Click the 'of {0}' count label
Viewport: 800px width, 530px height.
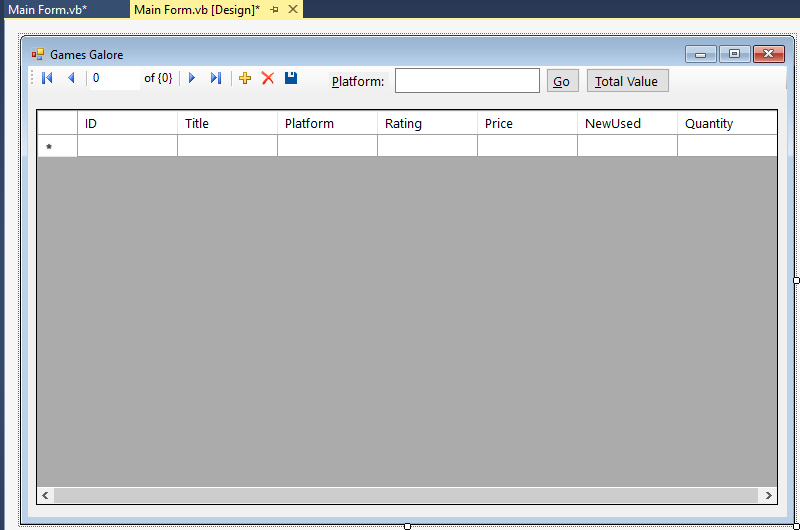[158, 78]
